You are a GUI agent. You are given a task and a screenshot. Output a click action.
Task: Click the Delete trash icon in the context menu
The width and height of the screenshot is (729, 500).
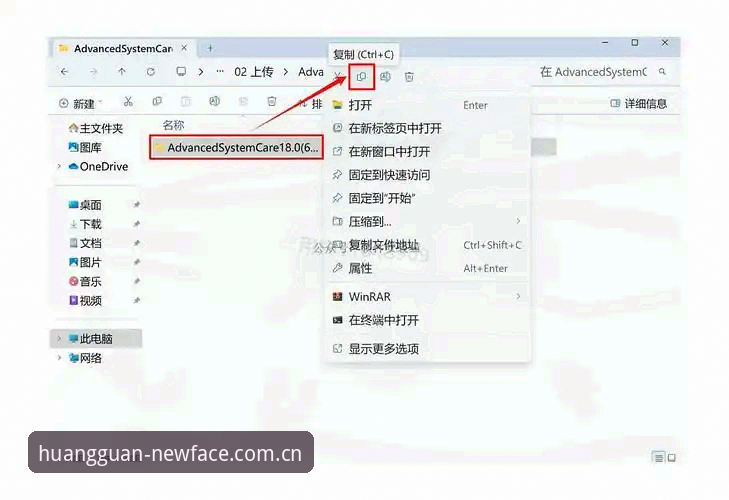click(409, 77)
